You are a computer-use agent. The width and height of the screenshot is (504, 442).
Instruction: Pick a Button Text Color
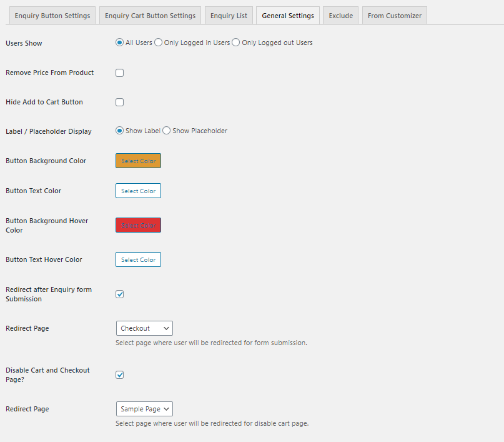tap(138, 191)
